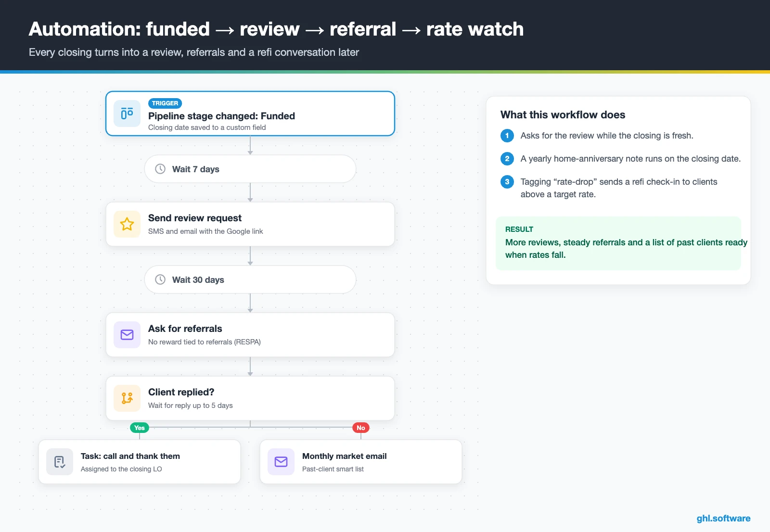This screenshot has height=532, width=770.
Task: Click 'No reward tied to referrals (RESPA)'
Action: coord(205,342)
